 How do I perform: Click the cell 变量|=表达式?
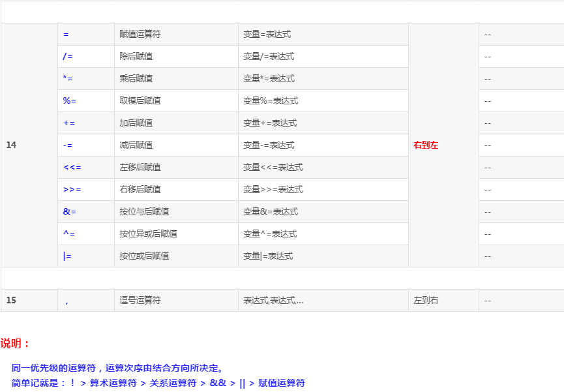click(x=323, y=256)
